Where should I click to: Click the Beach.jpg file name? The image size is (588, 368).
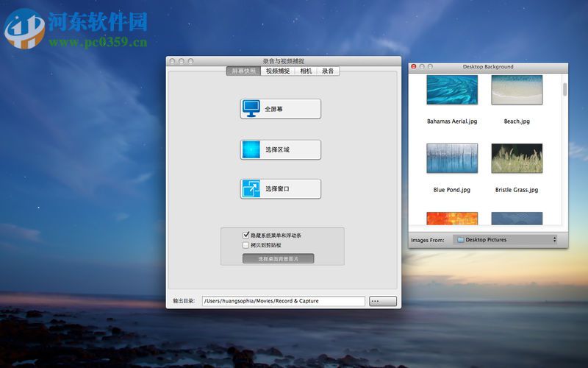(x=517, y=121)
